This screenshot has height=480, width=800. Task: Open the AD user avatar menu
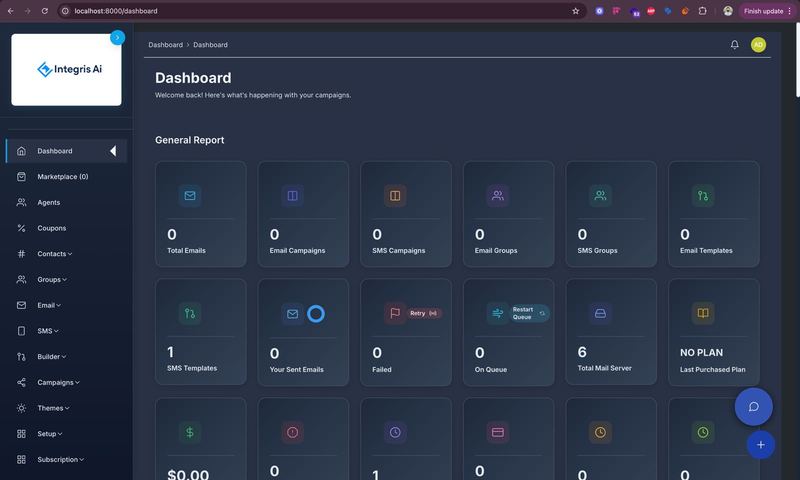pyautogui.click(x=758, y=45)
